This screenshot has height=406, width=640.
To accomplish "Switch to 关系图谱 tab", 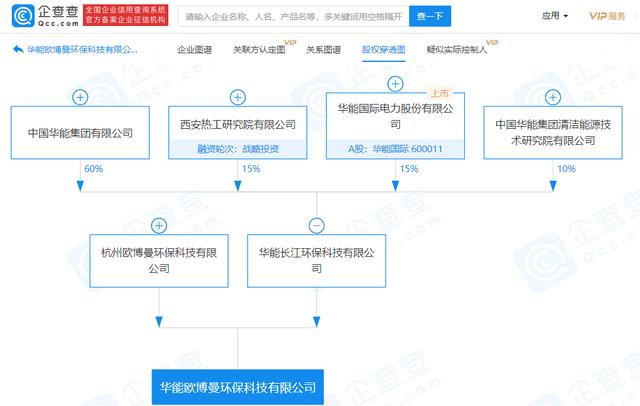I will 324,50.
